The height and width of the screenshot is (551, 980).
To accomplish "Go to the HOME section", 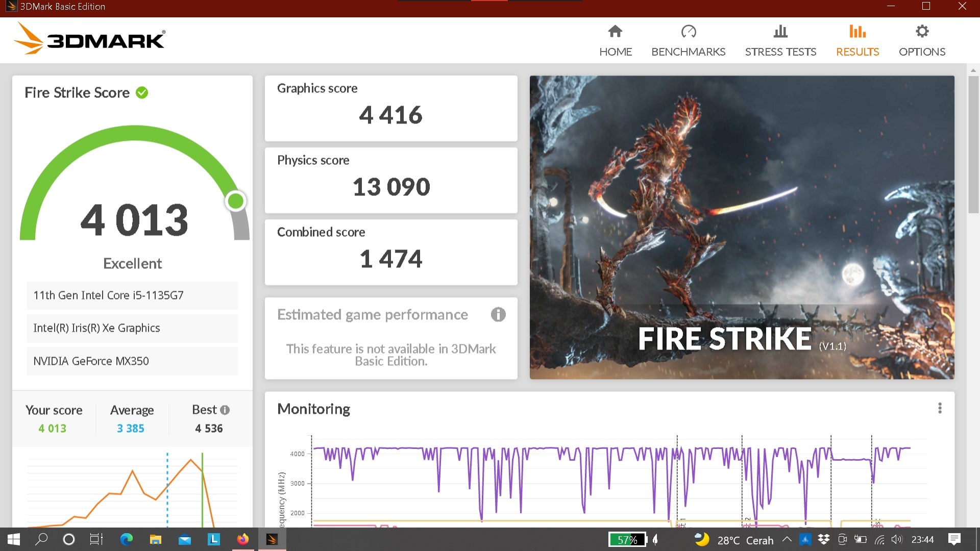I will pyautogui.click(x=616, y=40).
